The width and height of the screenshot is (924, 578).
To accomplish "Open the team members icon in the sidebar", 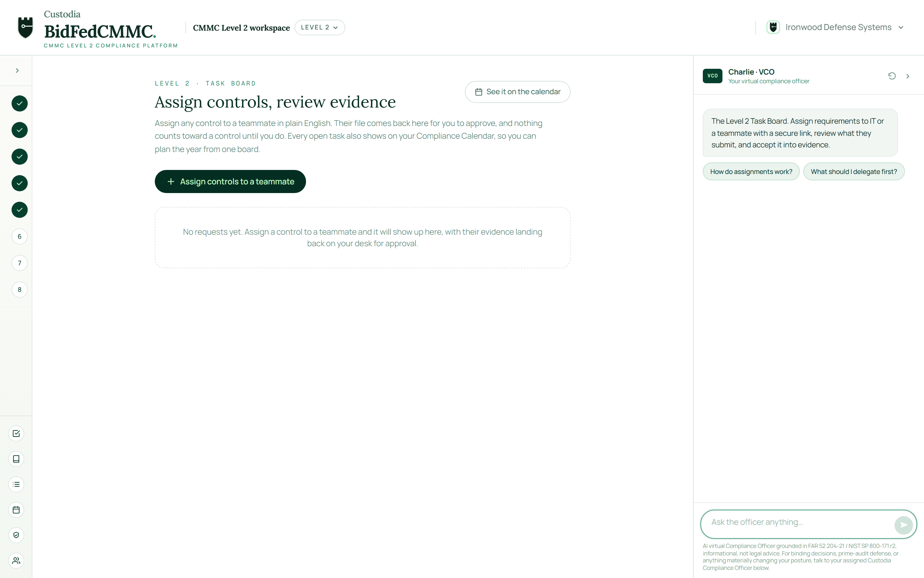I will click(16, 560).
